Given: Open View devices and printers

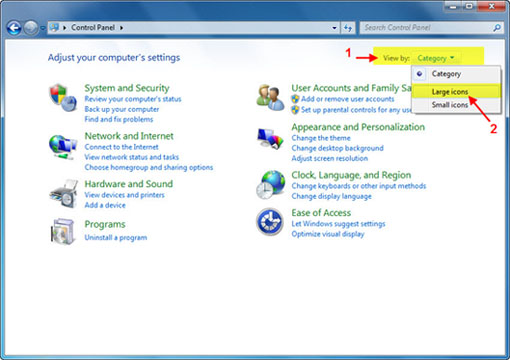Looking at the screenshot, I should click(124, 195).
